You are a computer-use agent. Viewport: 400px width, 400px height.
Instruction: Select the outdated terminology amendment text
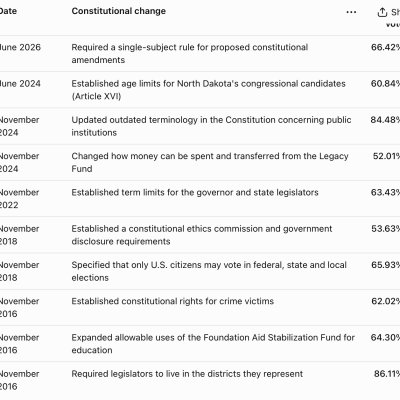(211, 126)
